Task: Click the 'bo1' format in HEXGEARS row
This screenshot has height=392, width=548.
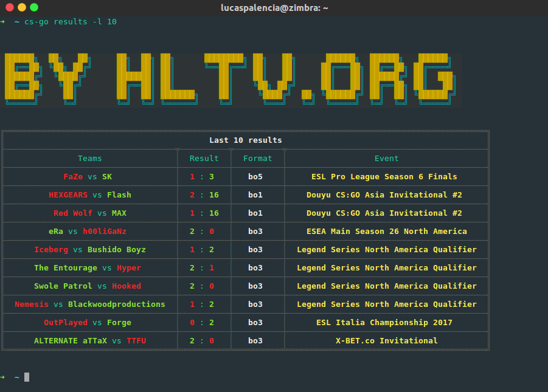Action: click(x=255, y=194)
